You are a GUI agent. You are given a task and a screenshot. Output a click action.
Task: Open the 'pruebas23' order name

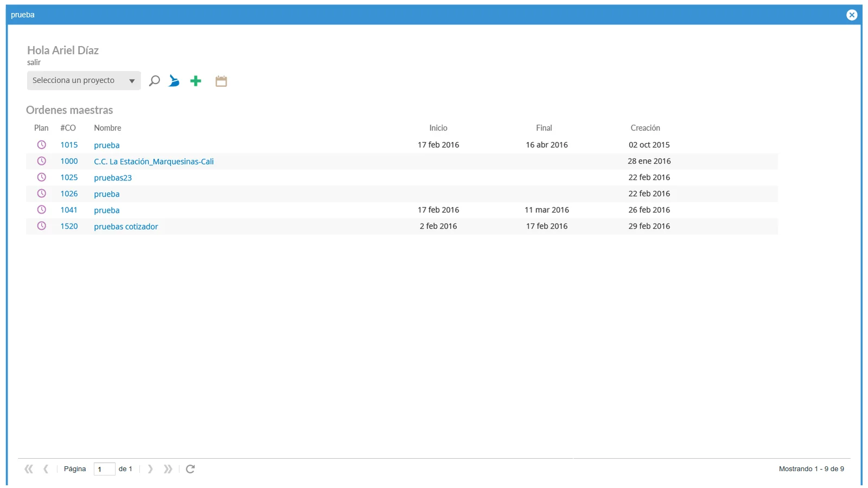(x=113, y=178)
